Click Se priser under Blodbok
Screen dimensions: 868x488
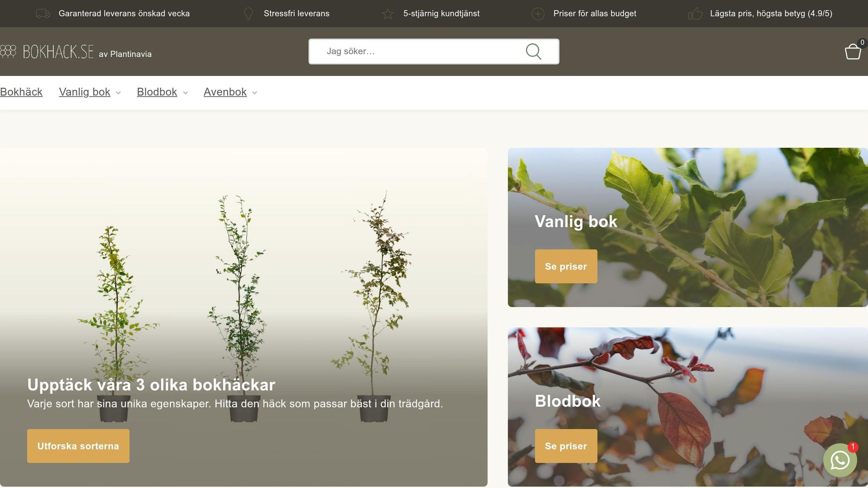(x=566, y=446)
